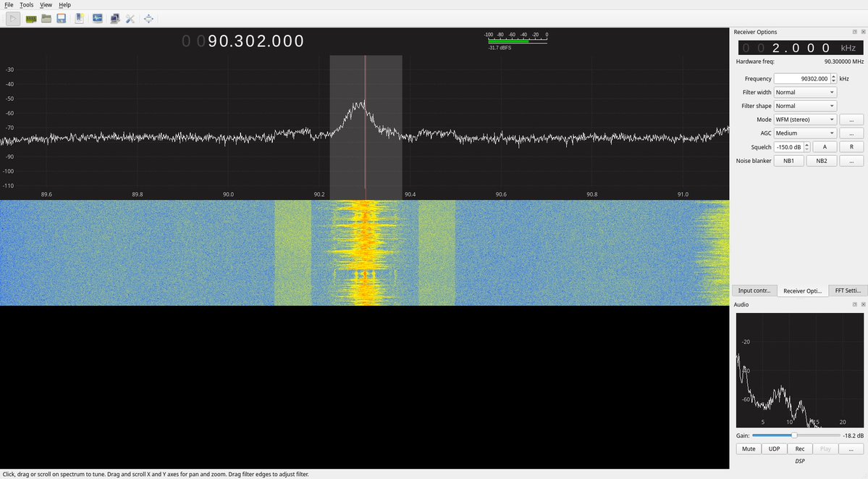This screenshot has width=868, height=479.
Task: Start DSP processing with the play icon
Action: (x=13, y=19)
